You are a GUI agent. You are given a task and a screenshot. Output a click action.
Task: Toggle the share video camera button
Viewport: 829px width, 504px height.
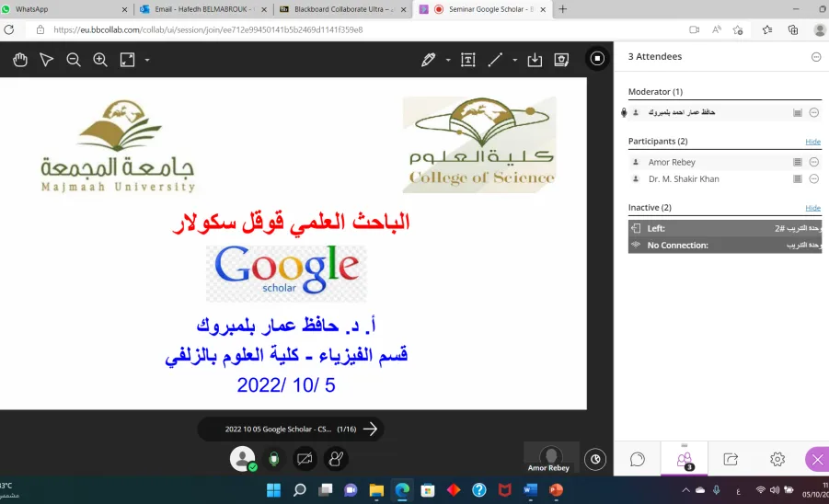(305, 459)
